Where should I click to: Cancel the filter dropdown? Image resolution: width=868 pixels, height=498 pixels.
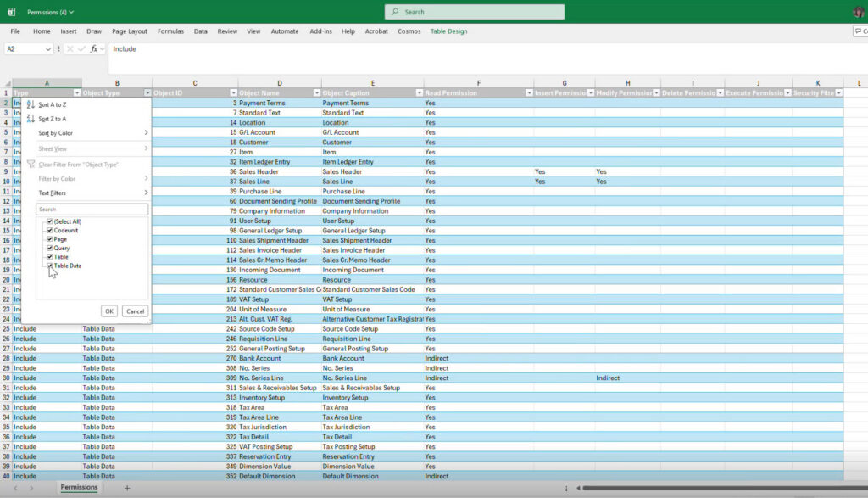pos(135,311)
